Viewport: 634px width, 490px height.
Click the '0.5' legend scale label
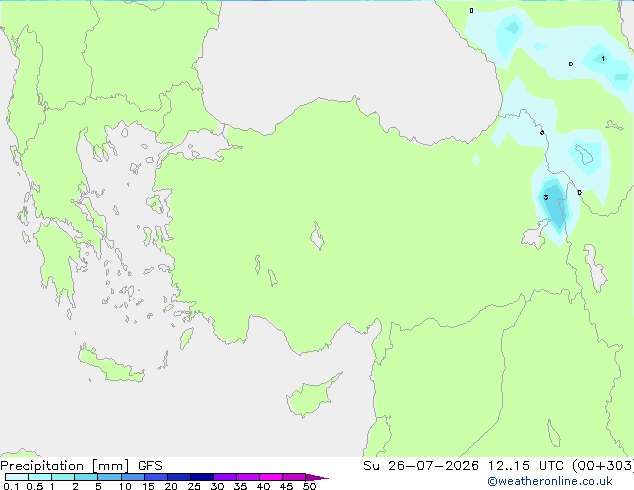click(x=34, y=486)
